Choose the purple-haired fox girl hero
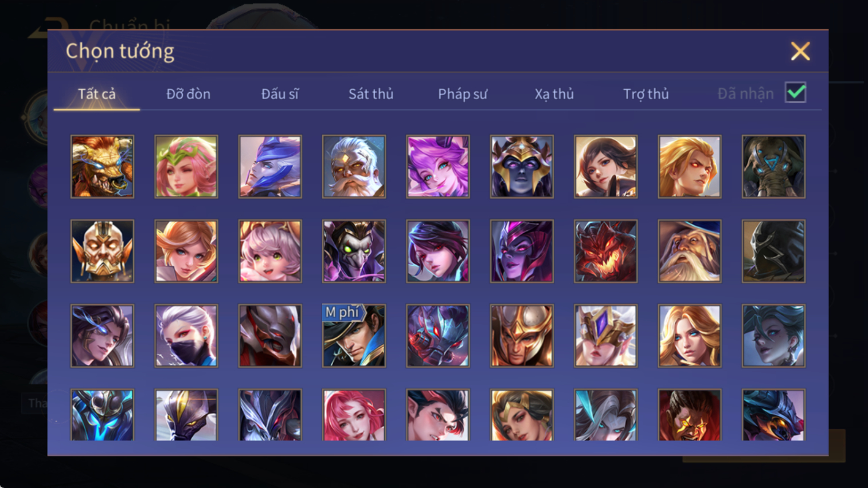Image resolution: width=868 pixels, height=488 pixels. [x=438, y=167]
